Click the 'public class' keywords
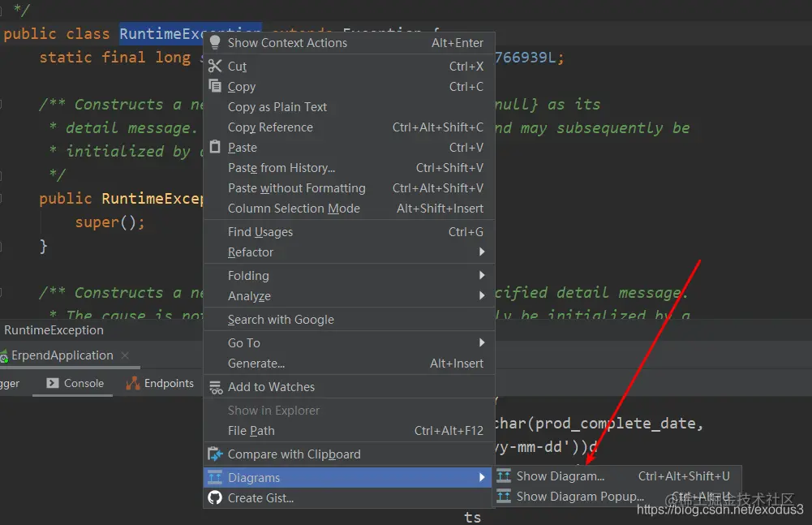The height and width of the screenshot is (525, 812). click(x=57, y=34)
